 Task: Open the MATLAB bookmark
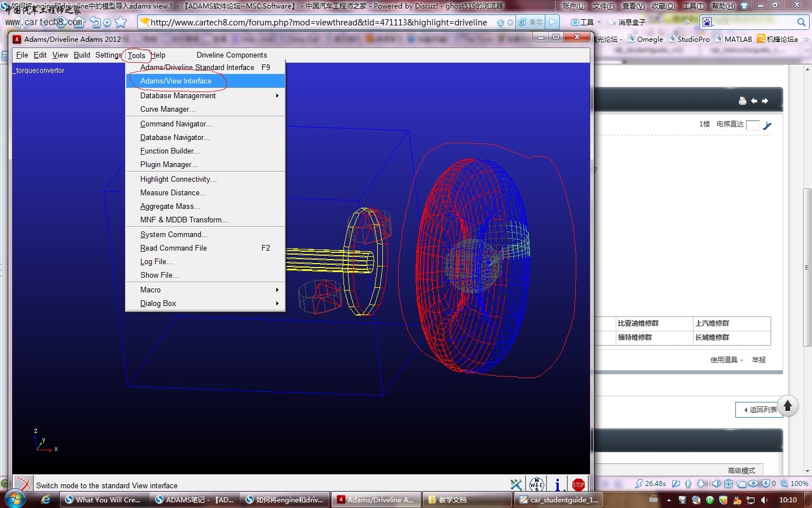734,39
